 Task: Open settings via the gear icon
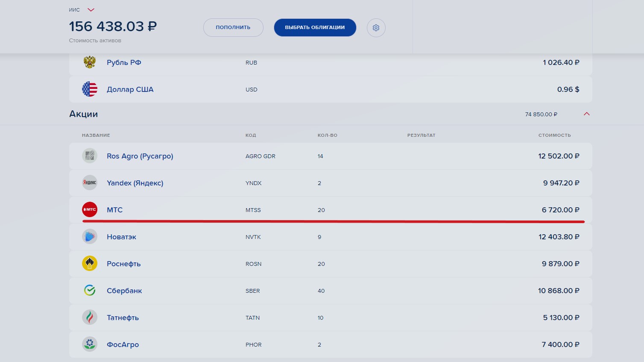[x=376, y=28]
